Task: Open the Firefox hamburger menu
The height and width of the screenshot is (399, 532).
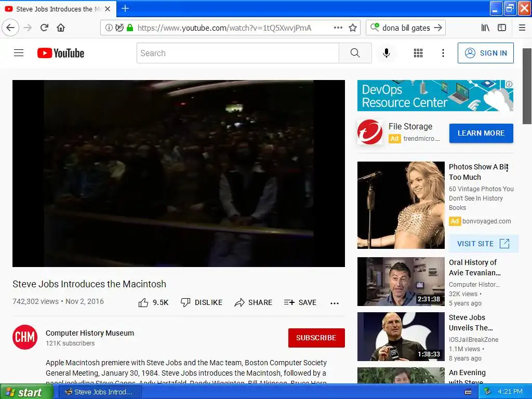Action: point(522,28)
